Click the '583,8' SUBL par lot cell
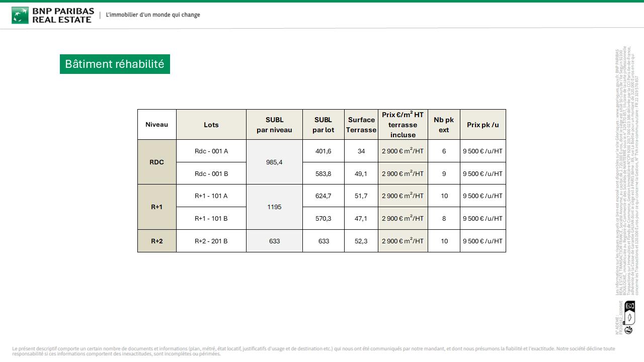This screenshot has width=644, height=362. coord(324,173)
